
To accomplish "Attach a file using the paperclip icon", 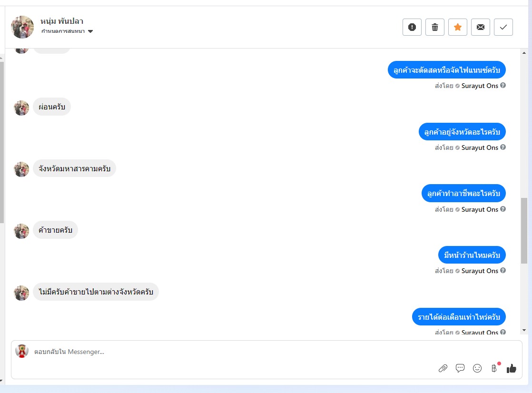I will click(443, 368).
